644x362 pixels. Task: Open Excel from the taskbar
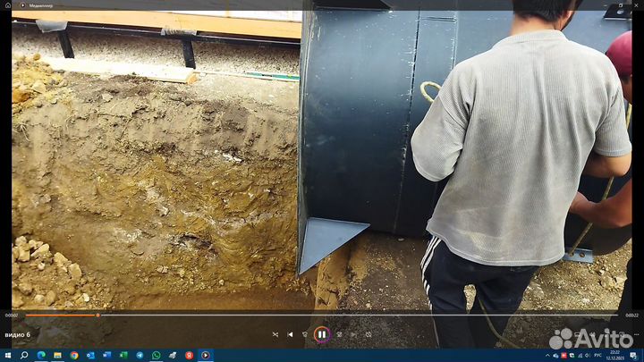[x=123, y=355]
